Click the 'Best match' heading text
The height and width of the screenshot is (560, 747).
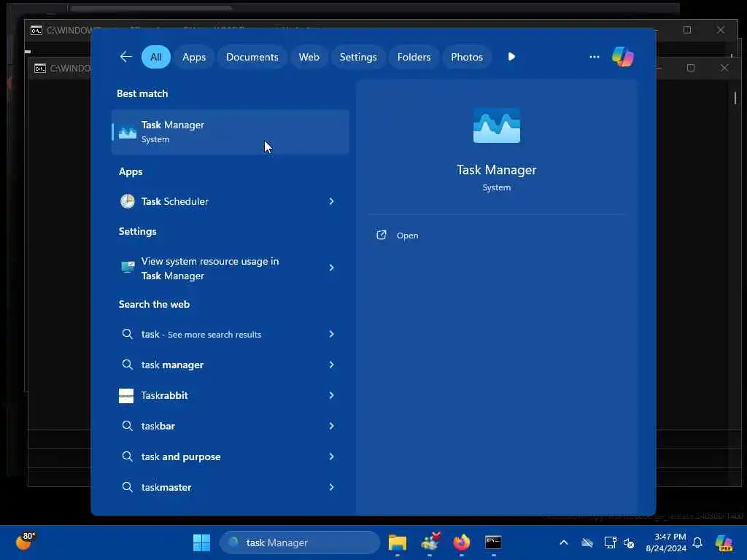coord(142,93)
